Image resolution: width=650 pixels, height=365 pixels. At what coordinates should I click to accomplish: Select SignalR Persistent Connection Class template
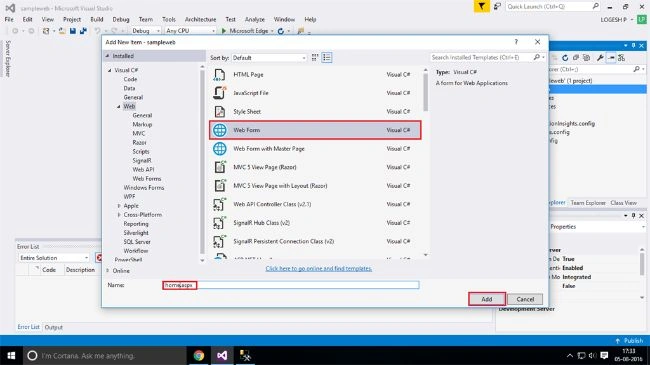coord(315,241)
